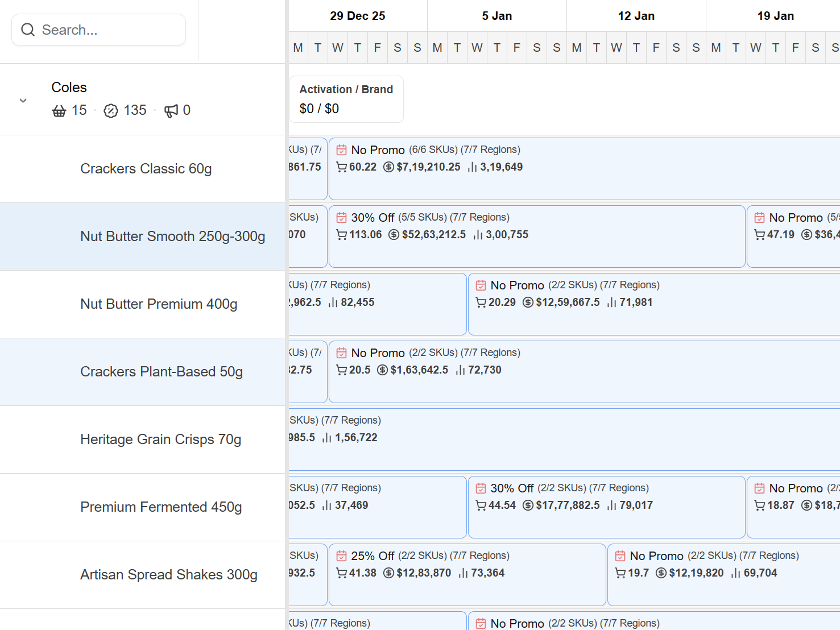
Task: Select the Heritage Grain Crisps 70g row
Action: click(x=143, y=440)
